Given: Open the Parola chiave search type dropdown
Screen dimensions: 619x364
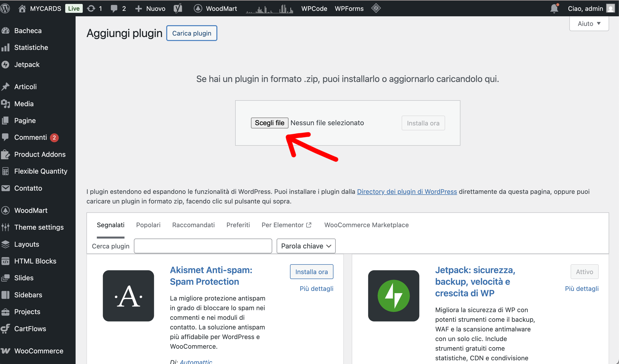Looking at the screenshot, I should pyautogui.click(x=306, y=246).
